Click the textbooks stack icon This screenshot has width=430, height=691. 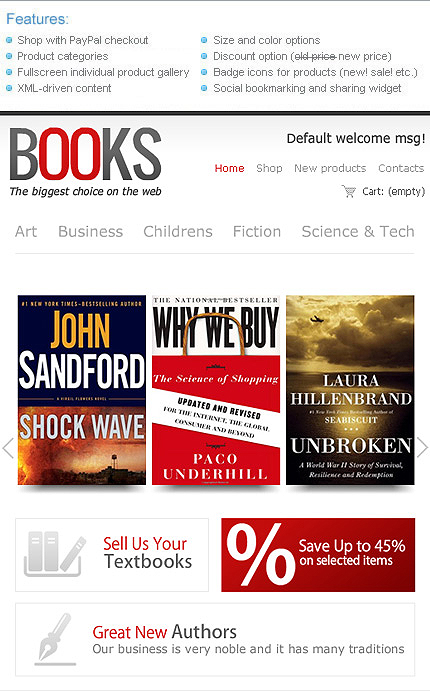(55, 554)
